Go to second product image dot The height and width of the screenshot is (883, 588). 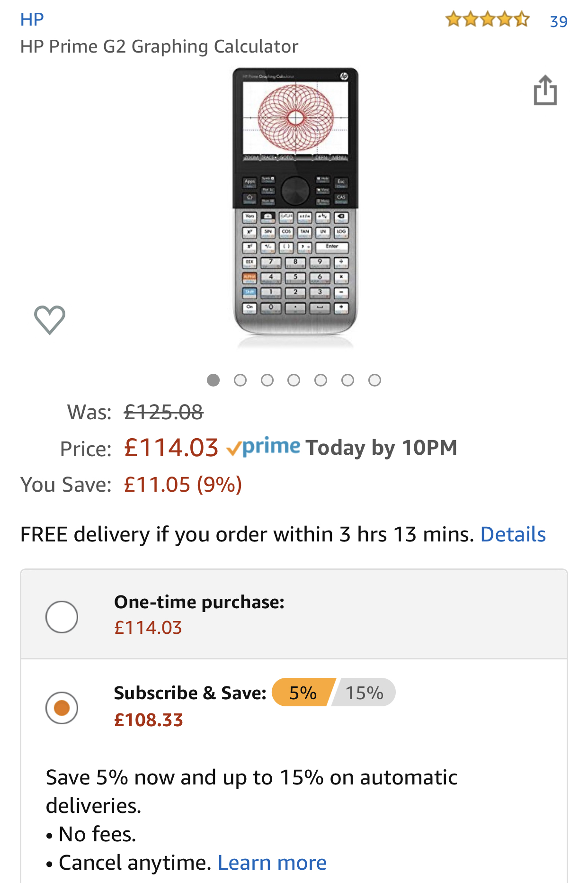pyautogui.click(x=240, y=380)
